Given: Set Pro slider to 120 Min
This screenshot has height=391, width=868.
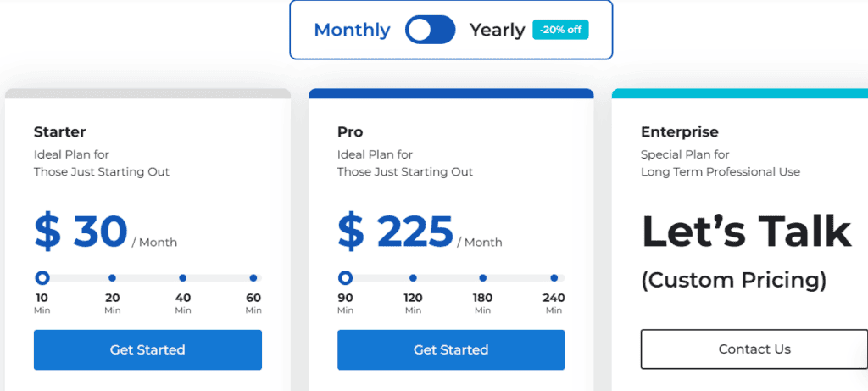Looking at the screenshot, I should 413,277.
